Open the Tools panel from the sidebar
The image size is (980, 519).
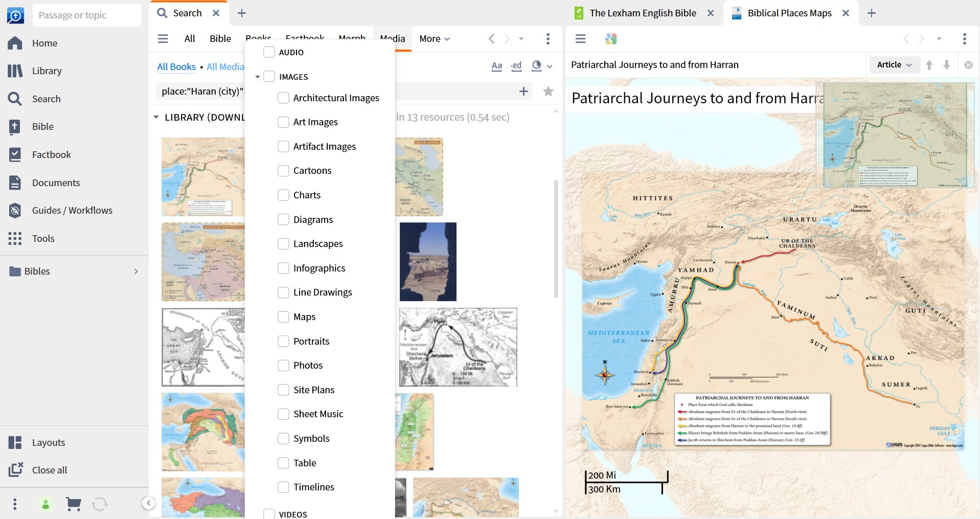tap(43, 238)
